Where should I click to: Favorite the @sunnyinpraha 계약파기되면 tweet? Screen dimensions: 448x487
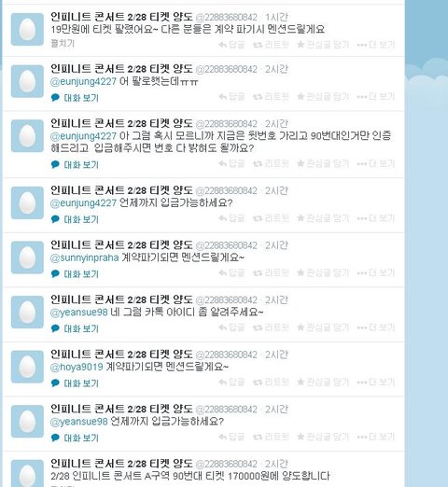(x=323, y=272)
